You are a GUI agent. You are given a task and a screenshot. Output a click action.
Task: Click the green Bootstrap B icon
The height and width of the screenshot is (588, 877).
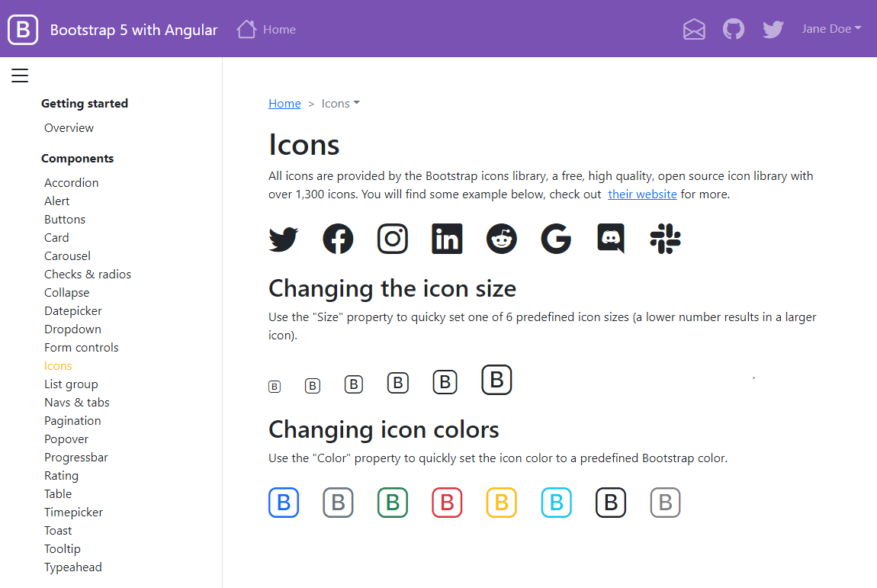coord(393,503)
